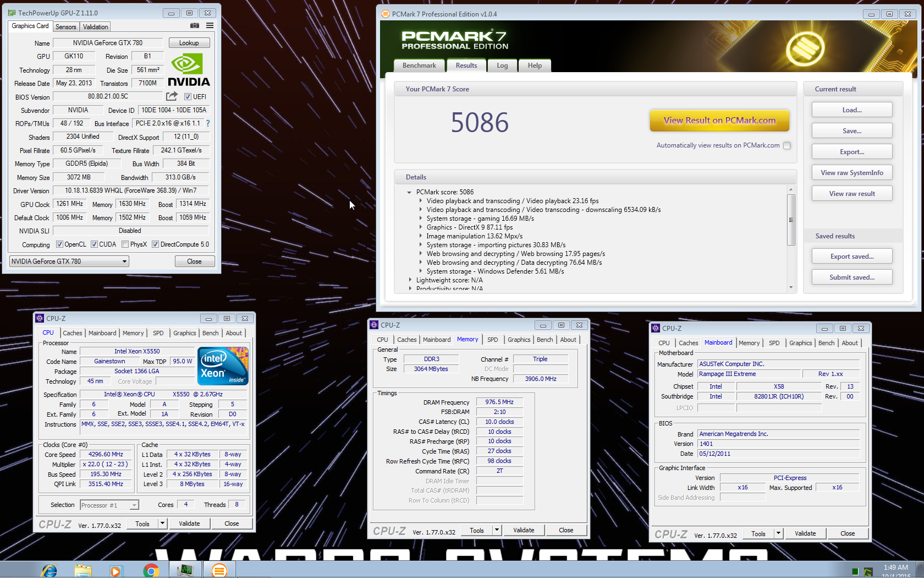The height and width of the screenshot is (578, 924).
Task: Click the PCMark 7 title bar app icon
Action: click(385, 14)
